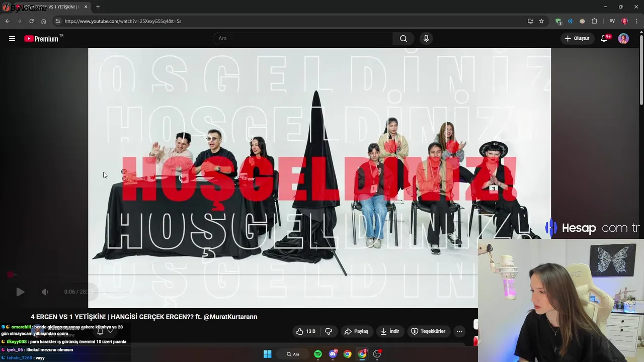The height and width of the screenshot is (362, 644).
Task: Open OBS Studio from the taskbar
Action: click(377, 354)
